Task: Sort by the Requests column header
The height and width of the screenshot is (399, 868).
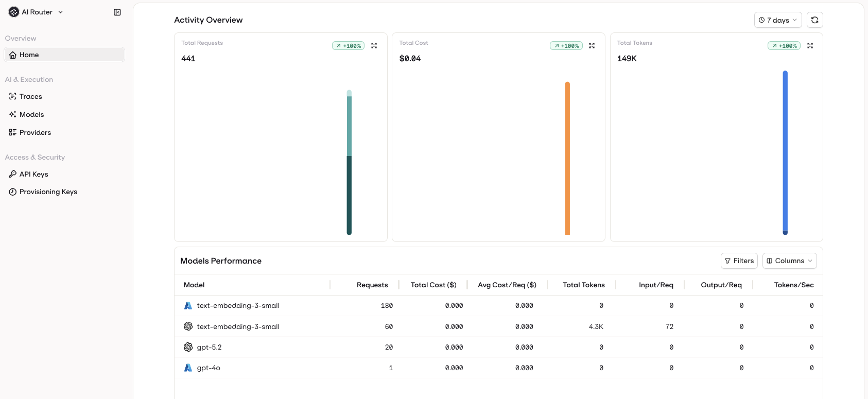Action: (x=372, y=285)
